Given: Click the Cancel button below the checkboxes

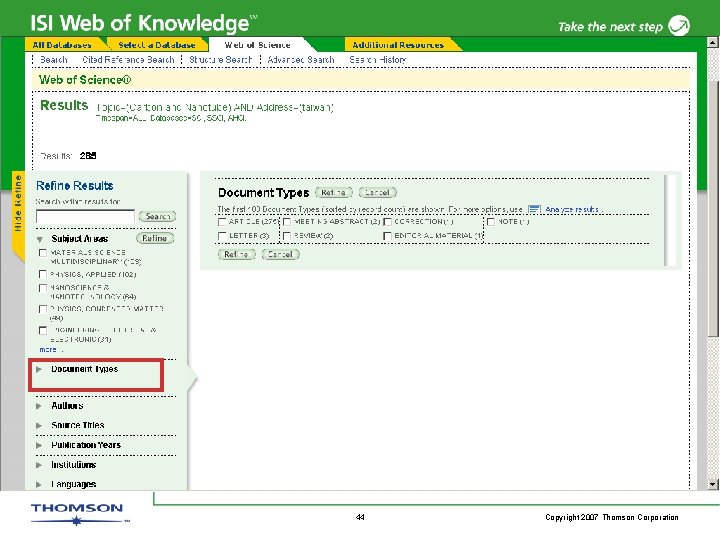Looking at the screenshot, I should (280, 254).
